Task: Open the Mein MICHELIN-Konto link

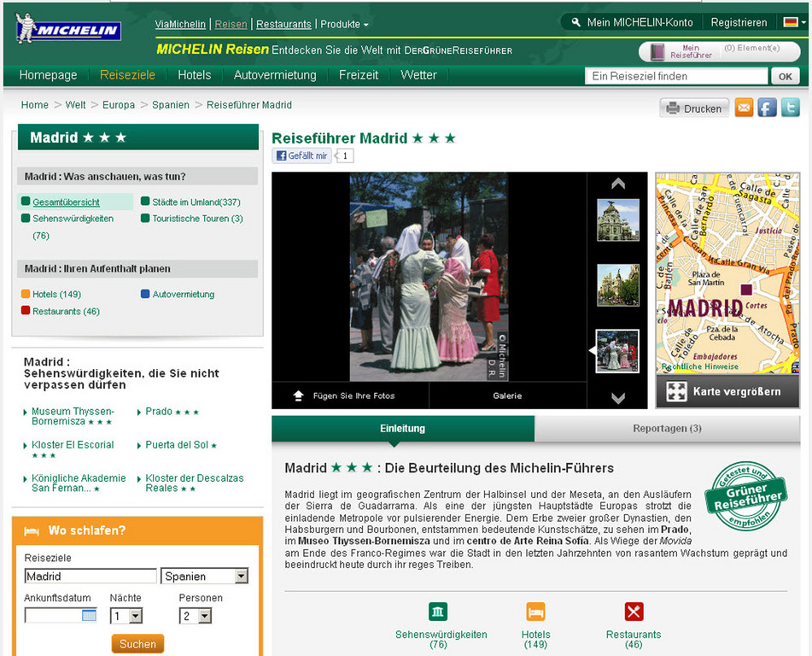Action: pos(640,22)
